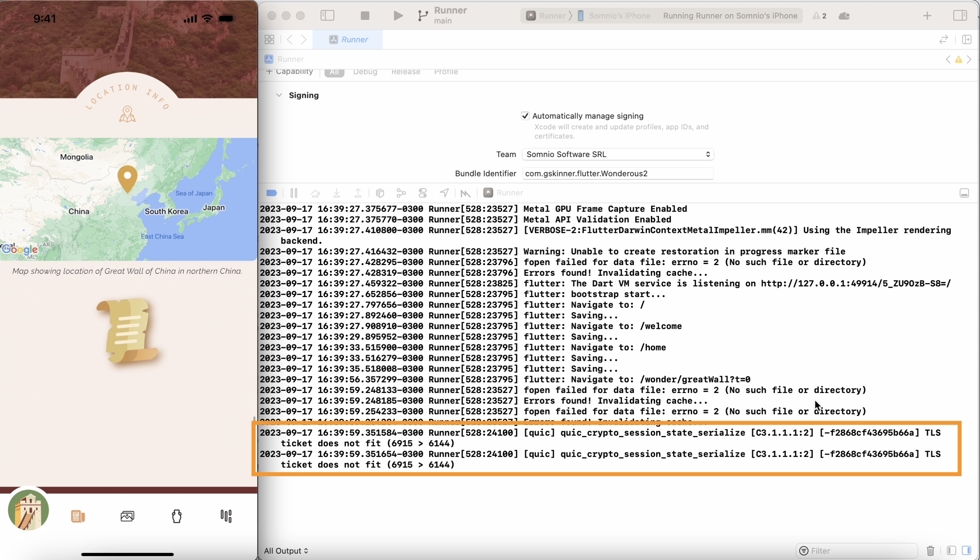Click the Stop running button
980x560 pixels.
[364, 16]
